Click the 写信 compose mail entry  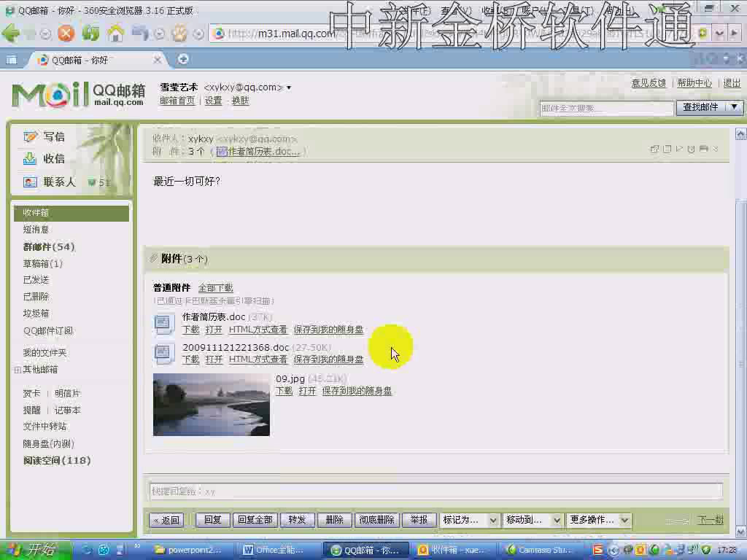44,136
